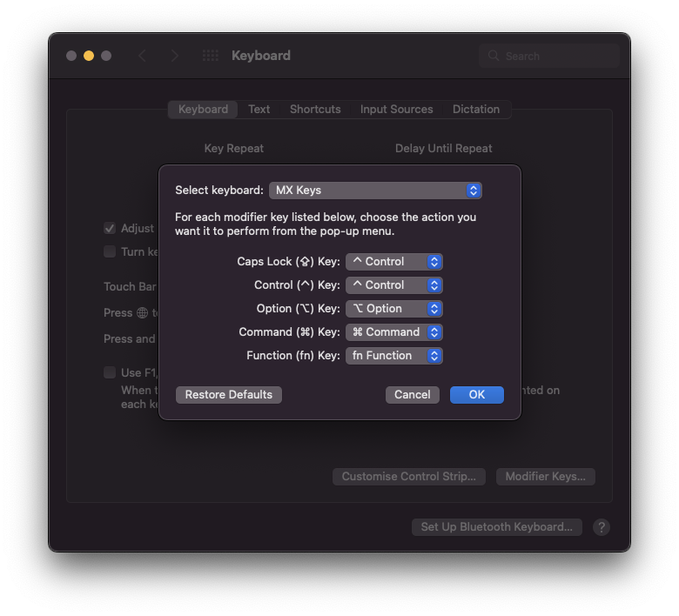Switch to the Shortcuts tab
The height and width of the screenshot is (616, 679).
click(x=315, y=110)
